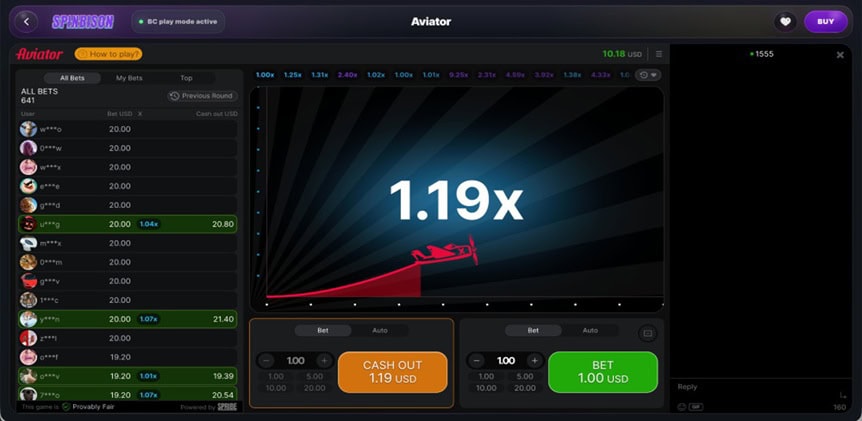The image size is (862, 421).
Task: Choose the 1.00 preset in right bet panel
Action: tap(487, 376)
